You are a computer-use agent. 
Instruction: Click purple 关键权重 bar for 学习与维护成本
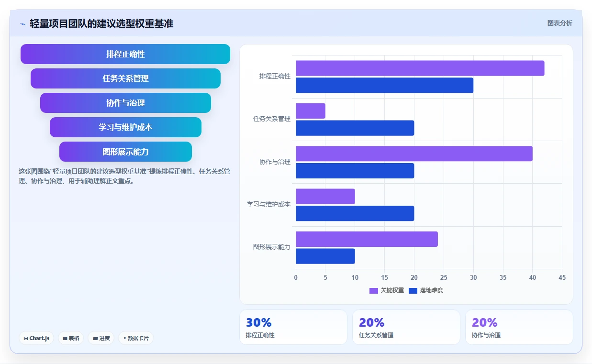click(325, 197)
